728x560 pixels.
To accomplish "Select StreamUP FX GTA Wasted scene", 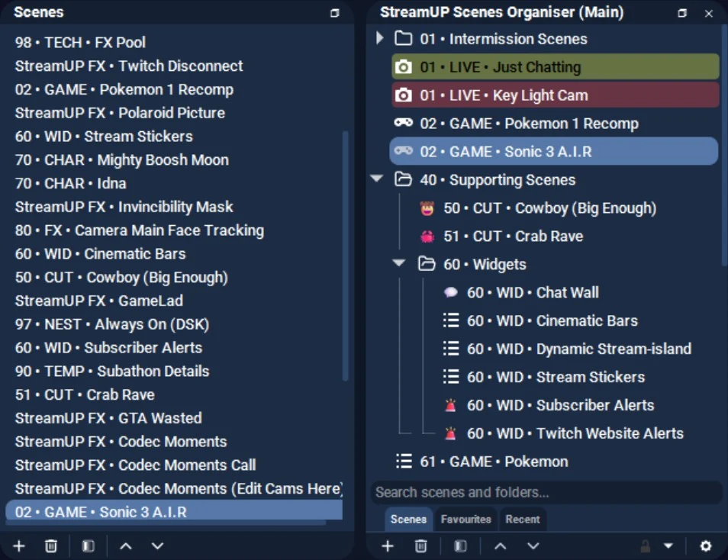I will 108,418.
